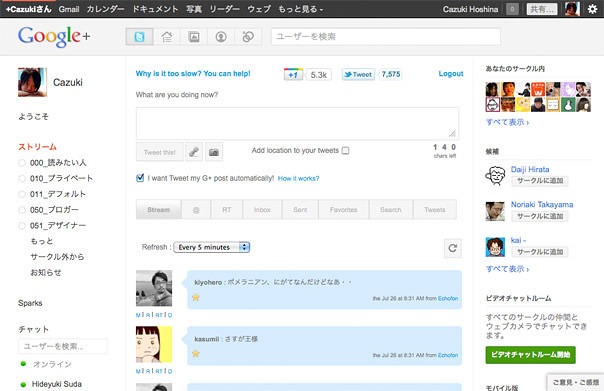Click the Twitter Tweet share button
This screenshot has width=604, height=391.
point(358,74)
